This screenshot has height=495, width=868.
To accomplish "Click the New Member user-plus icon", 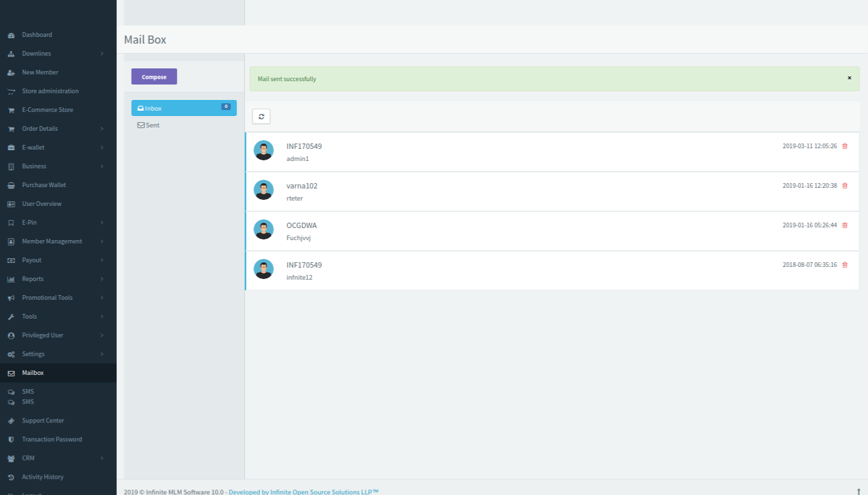I will pos(11,72).
